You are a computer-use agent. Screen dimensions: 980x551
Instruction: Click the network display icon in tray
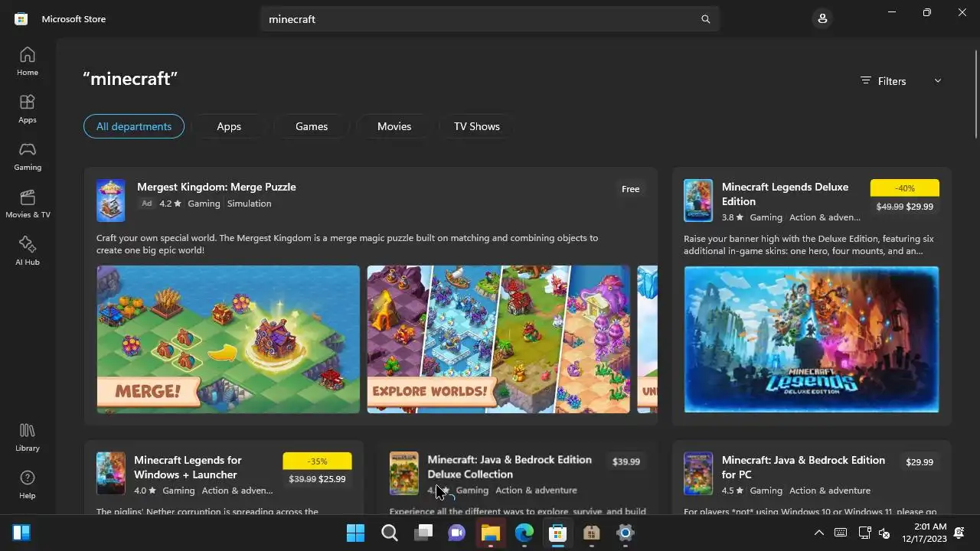[864, 533]
